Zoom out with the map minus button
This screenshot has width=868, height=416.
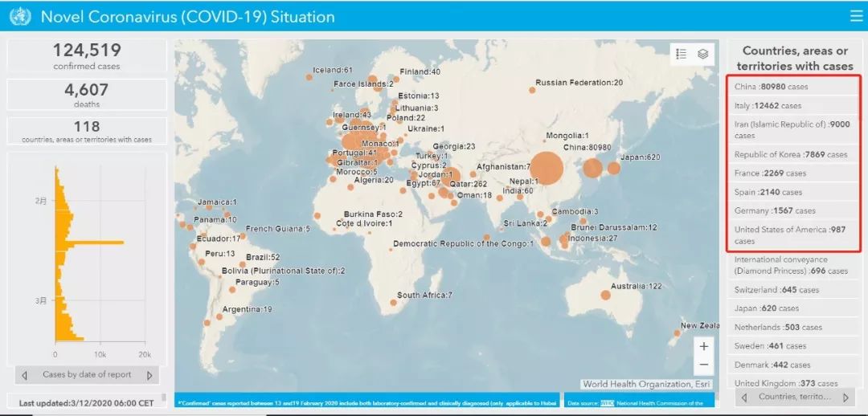(703, 365)
